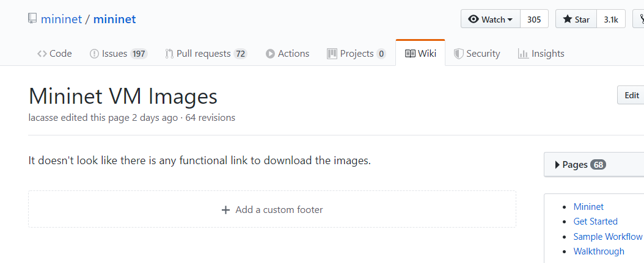Star the mininet repository
This screenshot has width=644, height=263.
click(576, 20)
